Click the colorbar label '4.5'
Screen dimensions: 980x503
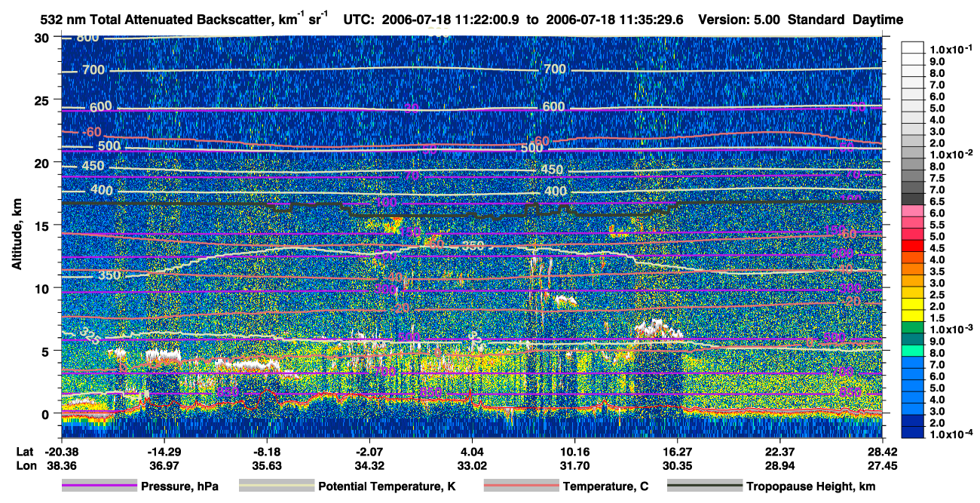(937, 248)
